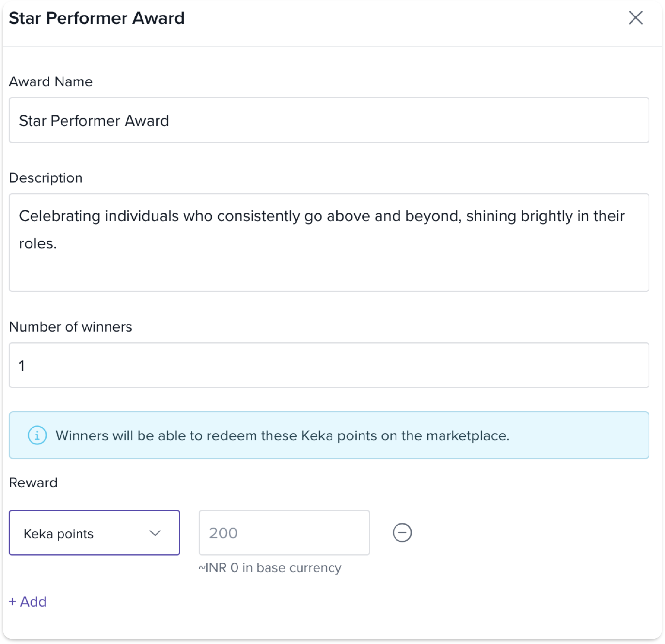Image resolution: width=665 pixels, height=644 pixels.
Task: Click the word roles in the description
Action: click(x=37, y=243)
